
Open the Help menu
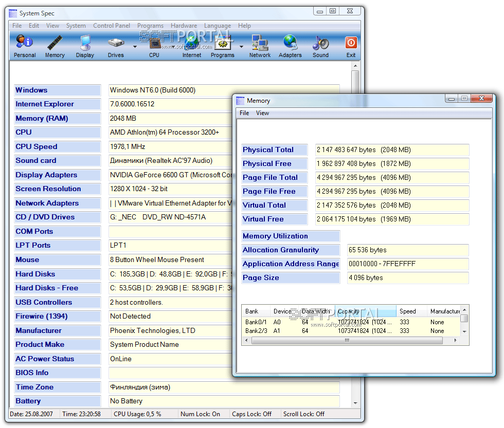(244, 26)
